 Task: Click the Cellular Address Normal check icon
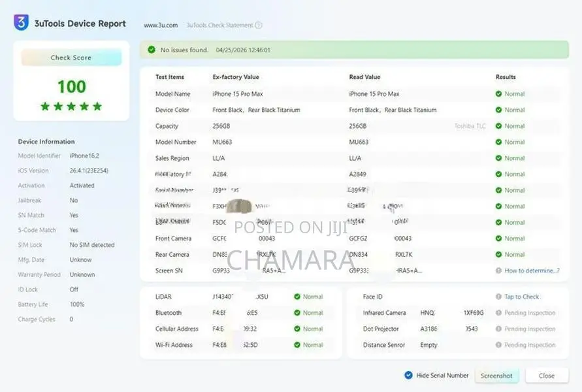tap(297, 329)
